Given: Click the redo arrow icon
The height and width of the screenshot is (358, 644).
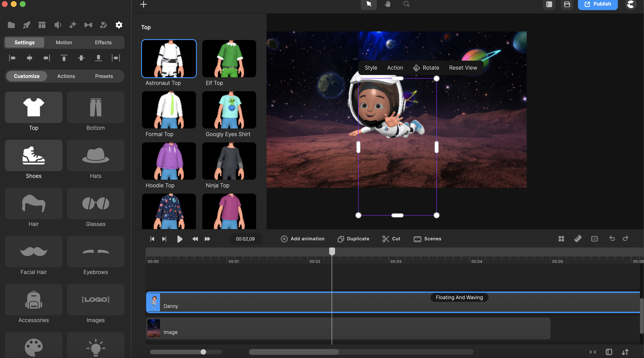Looking at the screenshot, I should (626, 238).
